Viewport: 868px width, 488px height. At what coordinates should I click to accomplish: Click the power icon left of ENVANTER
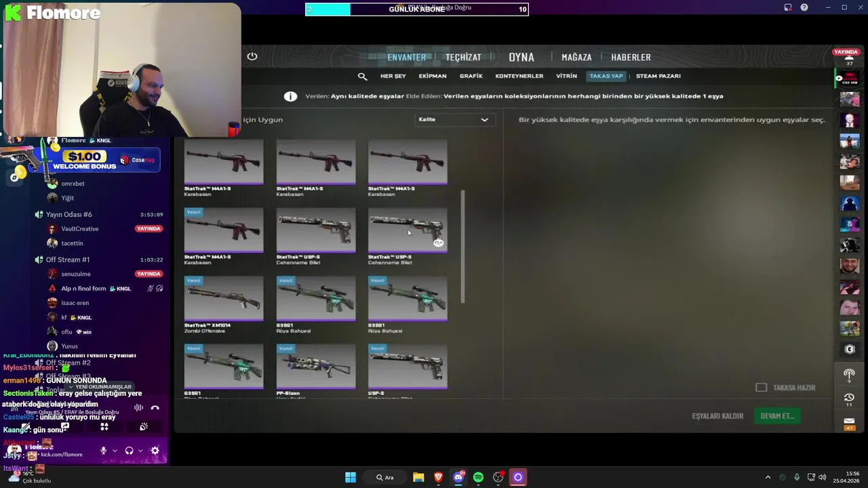pos(252,56)
